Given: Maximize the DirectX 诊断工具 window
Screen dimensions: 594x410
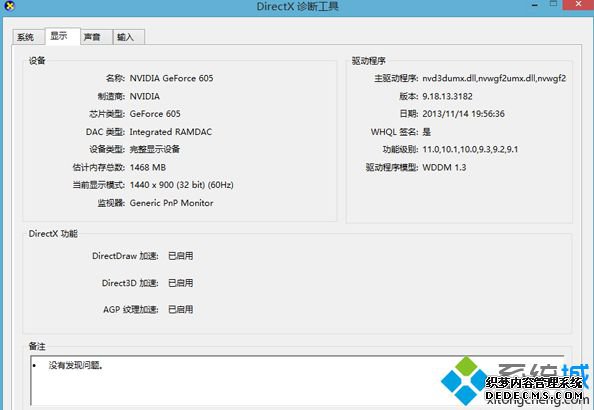Looking at the screenshot, I should click(553, 4).
